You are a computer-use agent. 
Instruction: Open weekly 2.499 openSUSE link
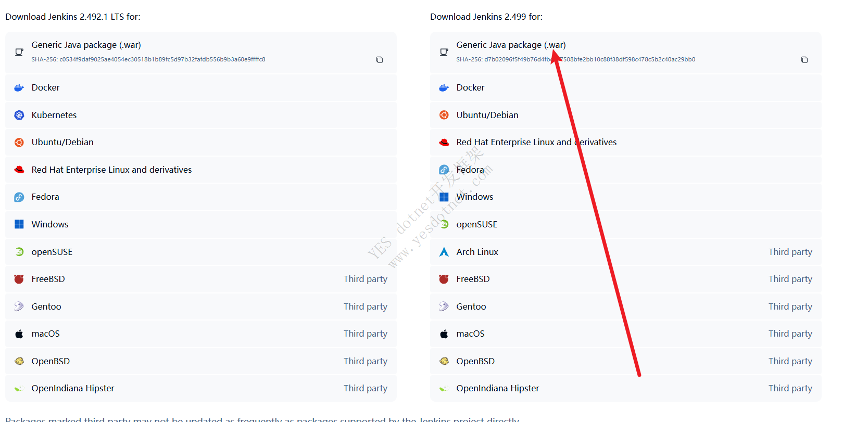[626, 224]
